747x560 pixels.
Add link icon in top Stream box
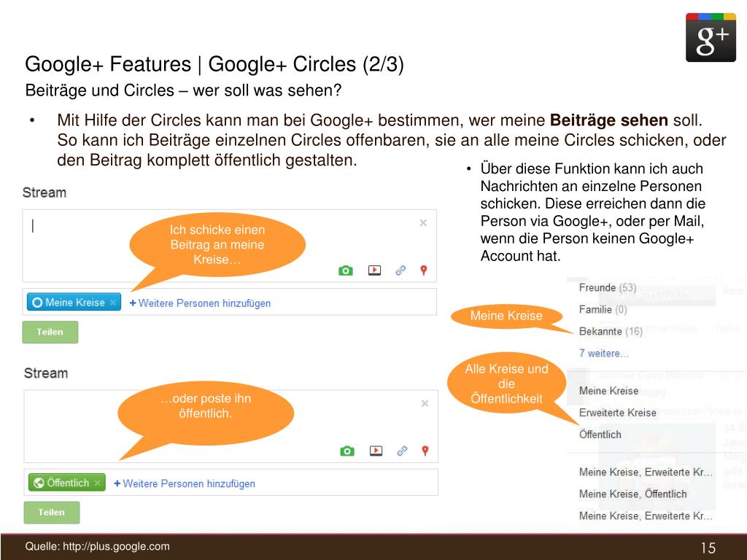tap(400, 271)
